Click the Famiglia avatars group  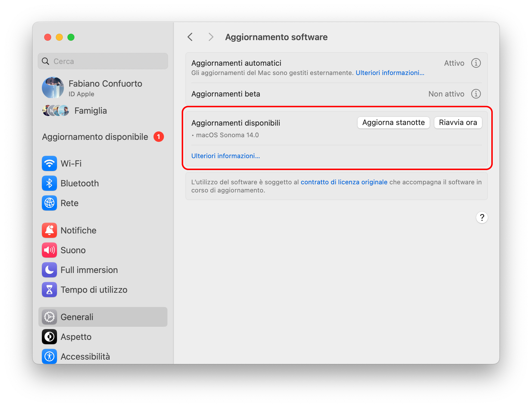[x=56, y=110]
